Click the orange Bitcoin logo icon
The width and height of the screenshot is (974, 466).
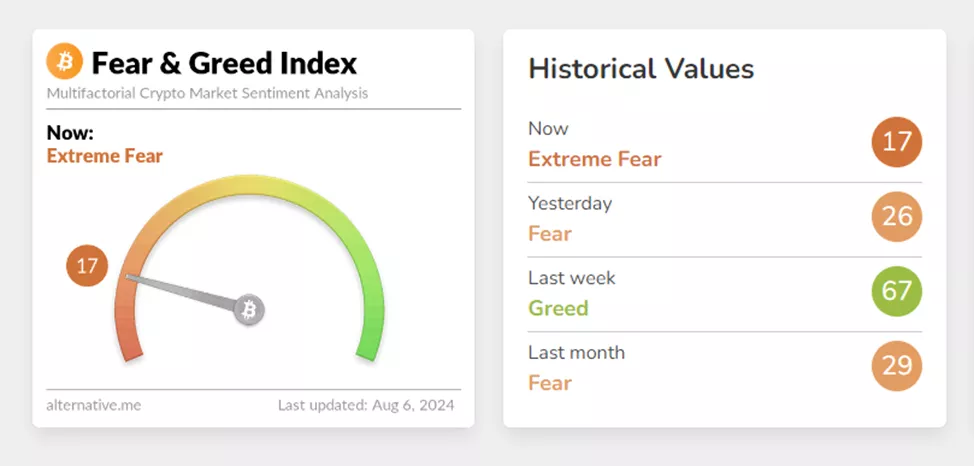click(65, 63)
